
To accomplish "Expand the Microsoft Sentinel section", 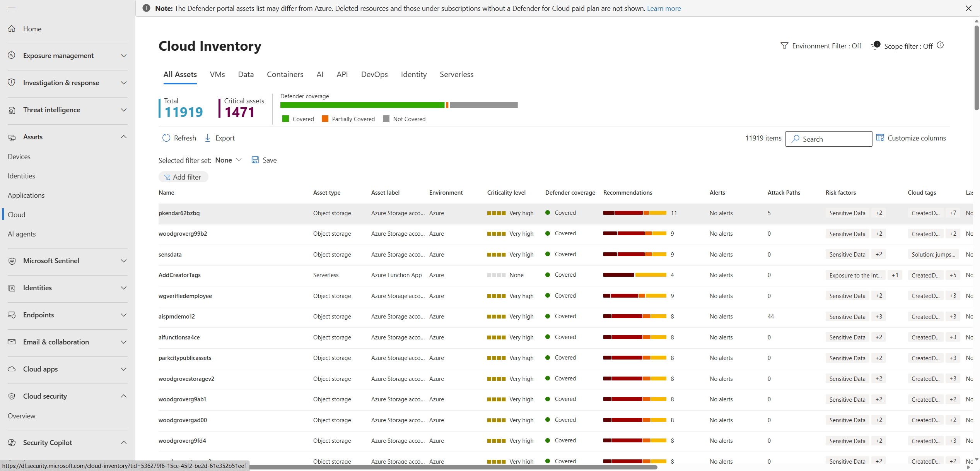I will (67, 261).
